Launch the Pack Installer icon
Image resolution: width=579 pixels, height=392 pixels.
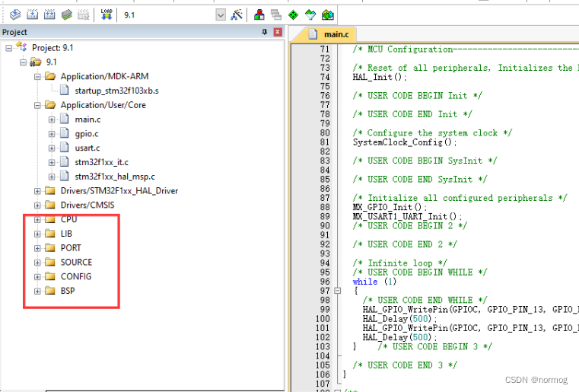[x=327, y=14]
